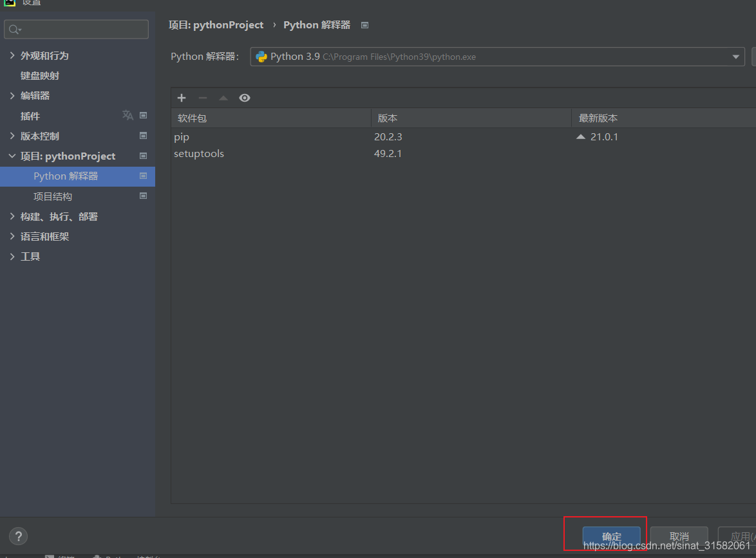756x558 pixels.
Task: Click the Python logo icon in interpreter field
Action: click(x=261, y=57)
